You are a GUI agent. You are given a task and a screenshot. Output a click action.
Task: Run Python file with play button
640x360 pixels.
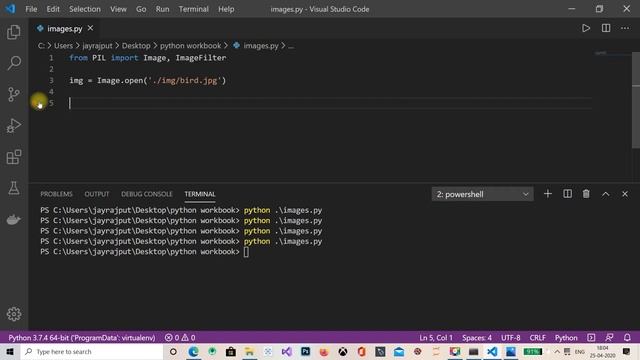coord(586,28)
